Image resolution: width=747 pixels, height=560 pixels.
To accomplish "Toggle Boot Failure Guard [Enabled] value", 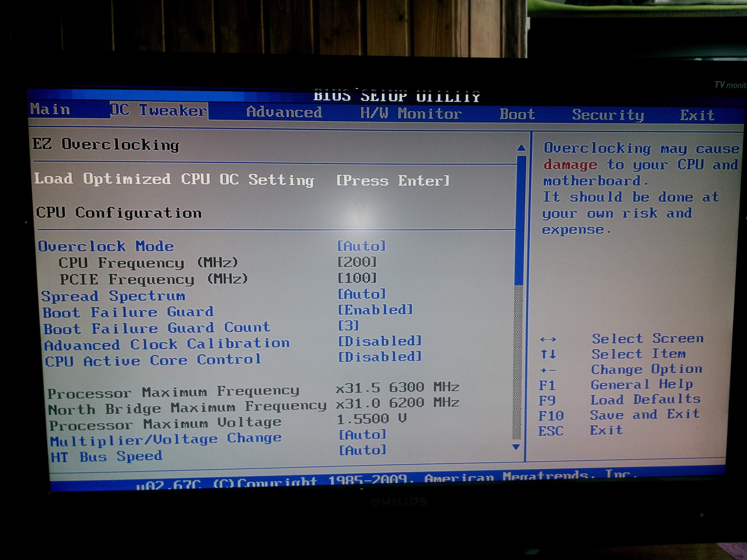I will 376,310.
